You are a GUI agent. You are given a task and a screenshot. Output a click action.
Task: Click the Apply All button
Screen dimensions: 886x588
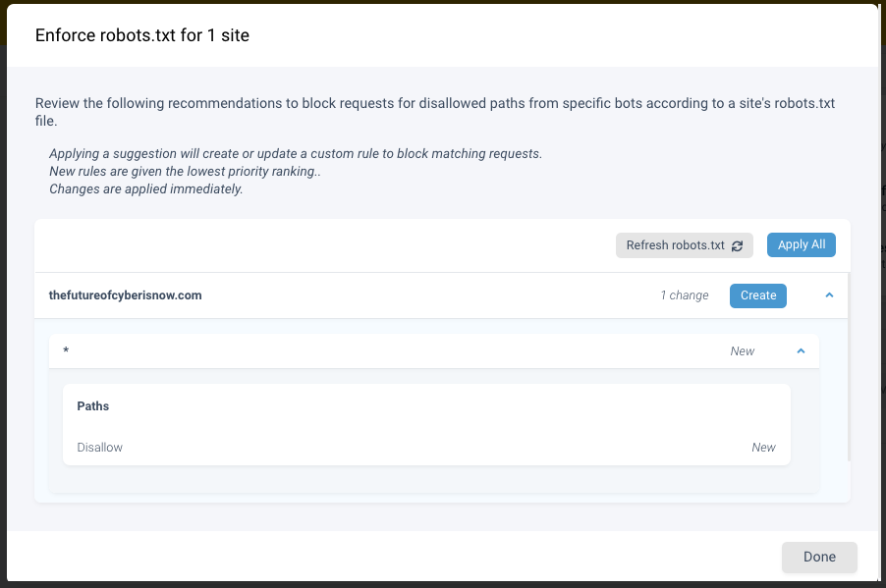click(801, 244)
